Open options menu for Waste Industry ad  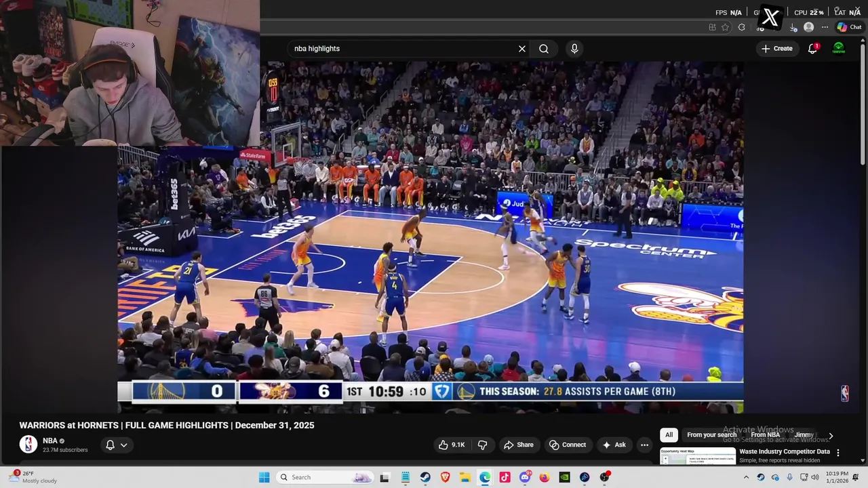pos(838,453)
